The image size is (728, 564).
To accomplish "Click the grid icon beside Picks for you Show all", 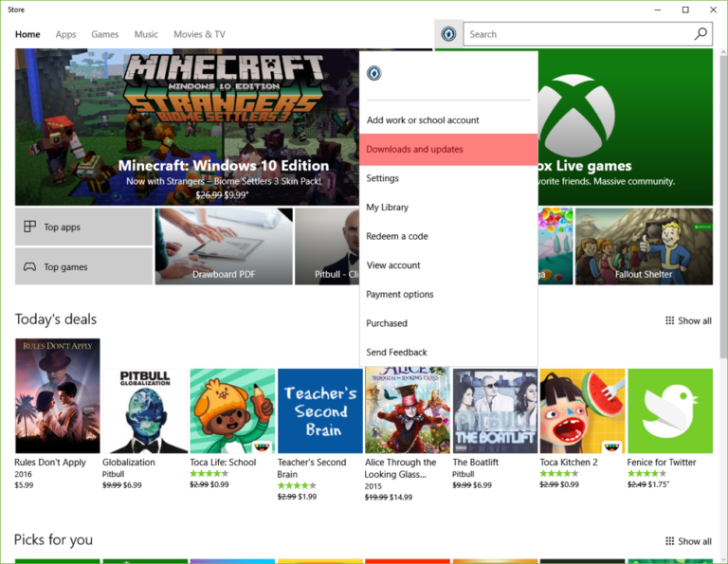I will tap(669, 541).
